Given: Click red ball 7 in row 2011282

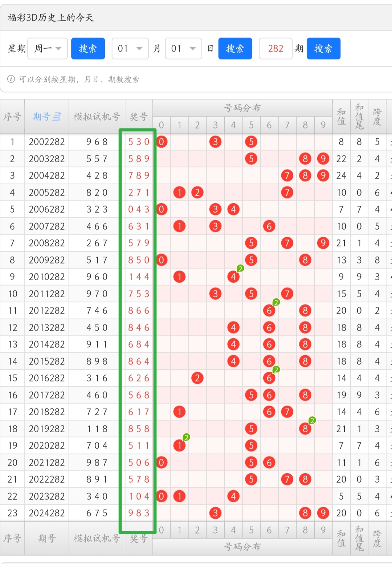Looking at the screenshot, I should tap(287, 294).
